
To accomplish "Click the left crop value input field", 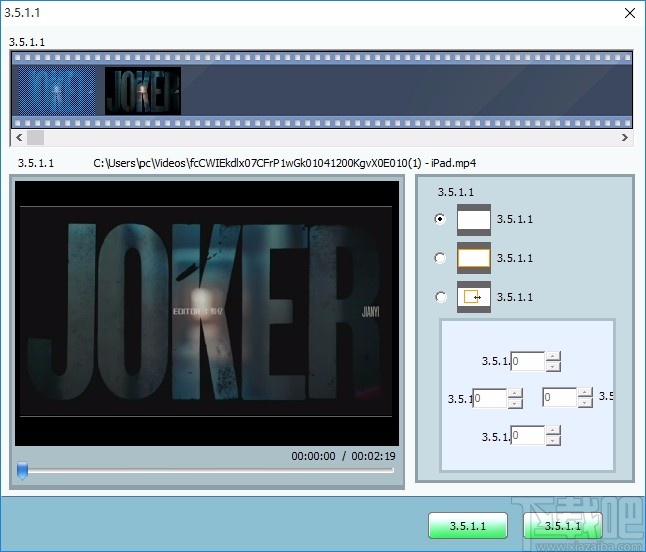I will 490,398.
